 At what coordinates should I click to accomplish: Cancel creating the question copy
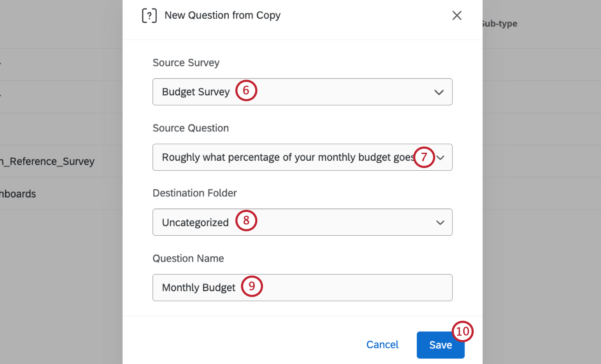pyautogui.click(x=382, y=345)
